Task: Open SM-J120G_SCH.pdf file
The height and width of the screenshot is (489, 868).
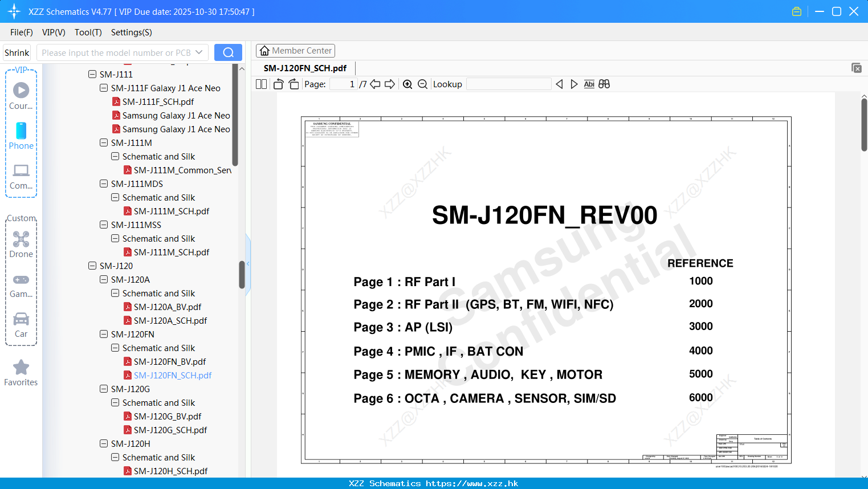Action: 170,430
